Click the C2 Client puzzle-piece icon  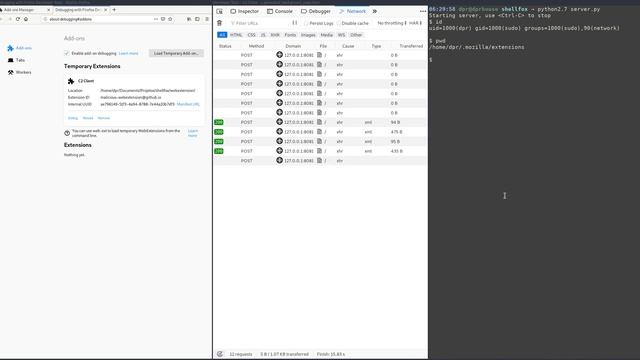tap(71, 81)
